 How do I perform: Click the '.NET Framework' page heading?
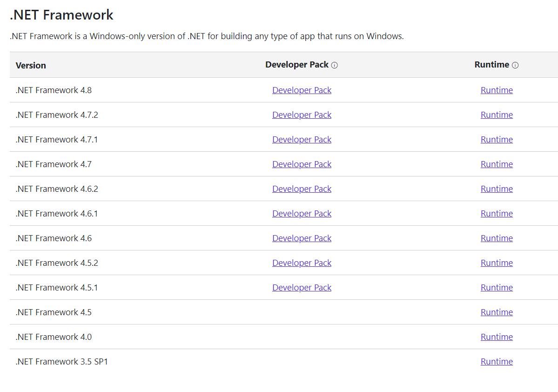click(x=61, y=15)
